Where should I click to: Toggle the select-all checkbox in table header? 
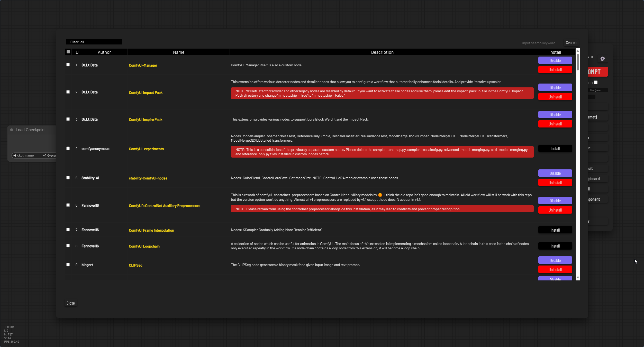click(68, 52)
